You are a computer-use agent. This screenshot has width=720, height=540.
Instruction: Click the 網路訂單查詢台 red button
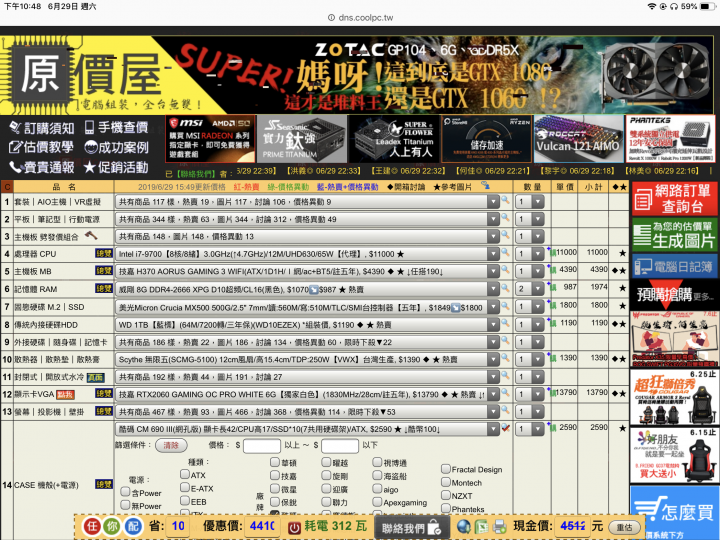tap(674, 198)
